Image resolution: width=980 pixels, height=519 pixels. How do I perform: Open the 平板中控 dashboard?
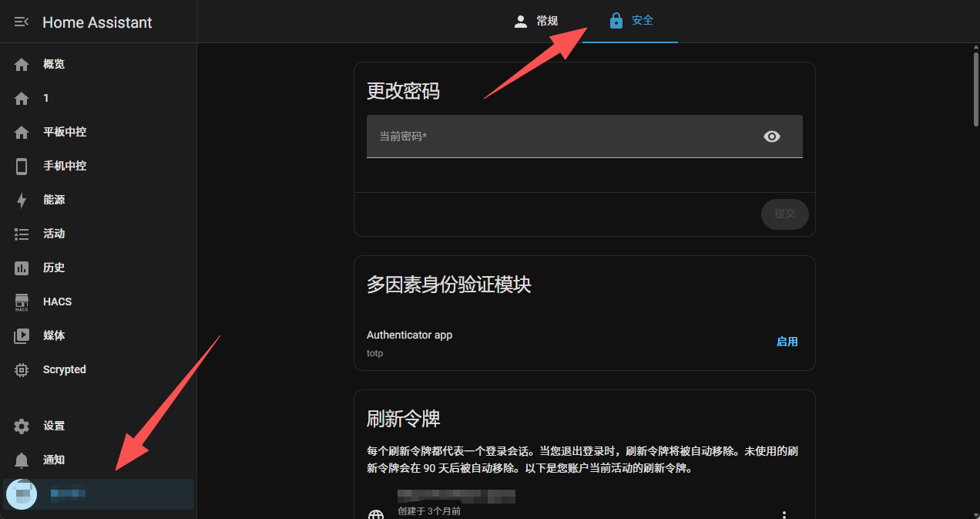tap(99, 133)
